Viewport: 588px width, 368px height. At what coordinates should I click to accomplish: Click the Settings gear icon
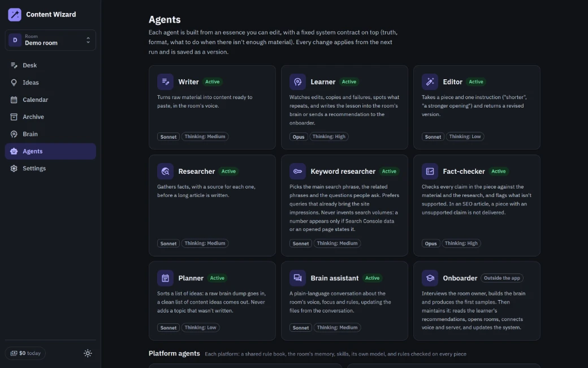[x=14, y=169]
